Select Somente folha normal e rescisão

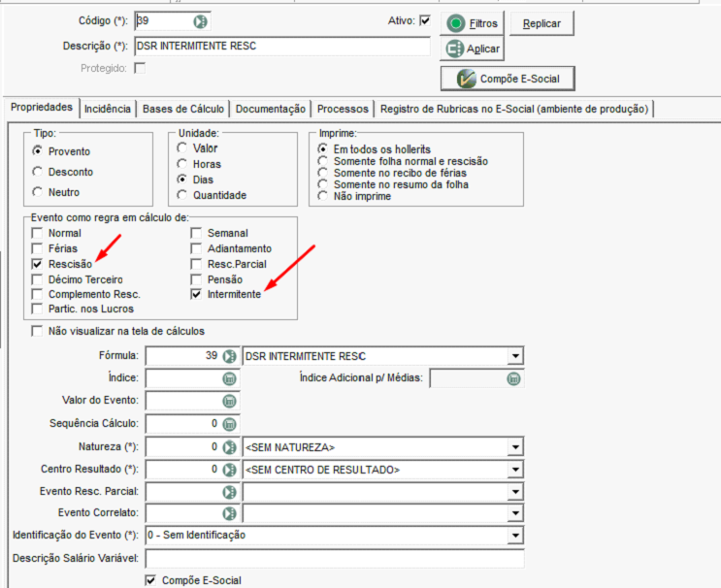(x=323, y=161)
